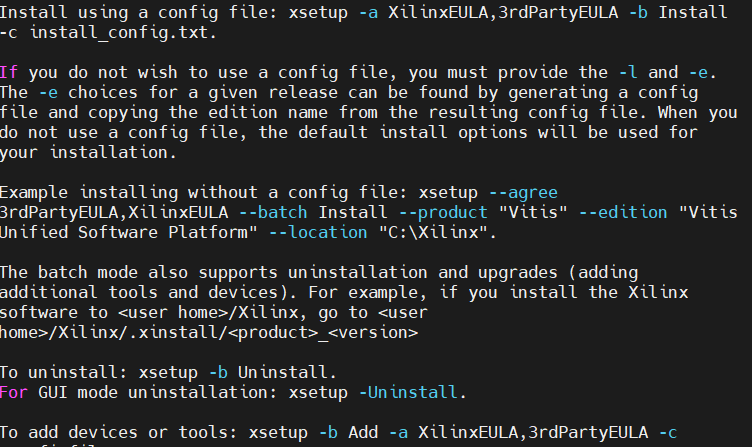Image resolution: width=752 pixels, height=447 pixels.
Task: Click "<product>_<version>" path text
Action: (x=323, y=332)
